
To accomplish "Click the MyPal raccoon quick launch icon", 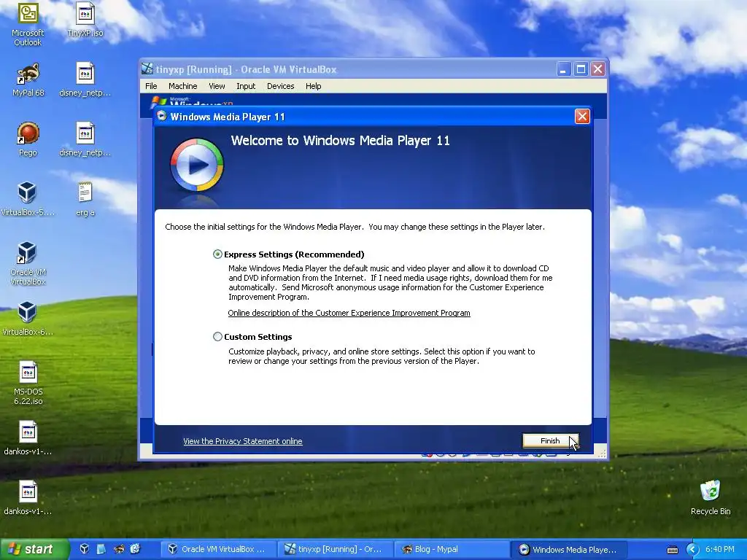I will pyautogui.click(x=118, y=549).
